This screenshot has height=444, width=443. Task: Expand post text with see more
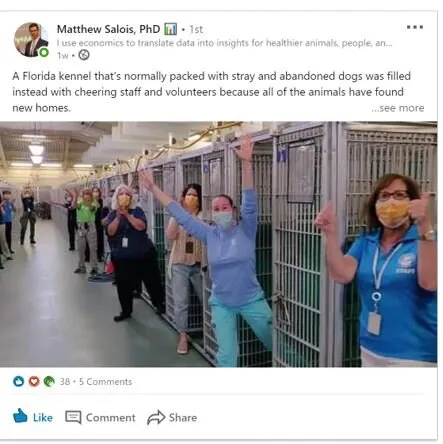tap(398, 108)
